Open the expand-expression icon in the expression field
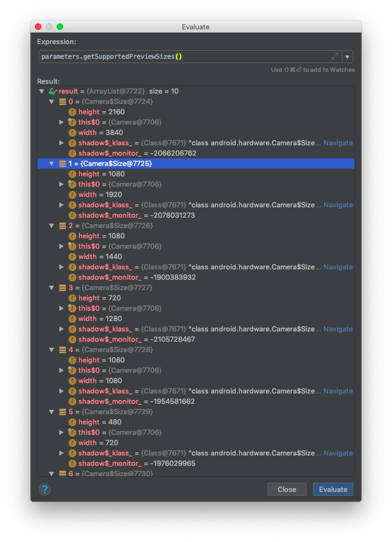The image size is (392, 542). coord(335,56)
